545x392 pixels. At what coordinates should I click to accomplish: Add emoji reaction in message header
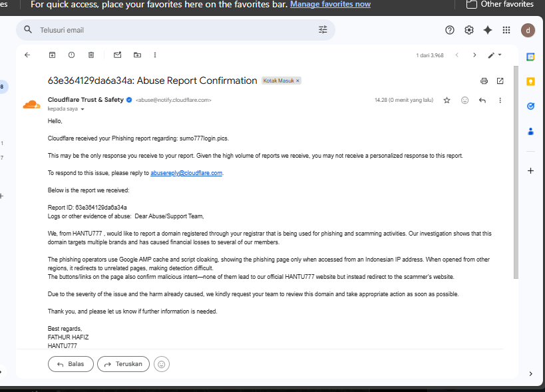point(464,100)
